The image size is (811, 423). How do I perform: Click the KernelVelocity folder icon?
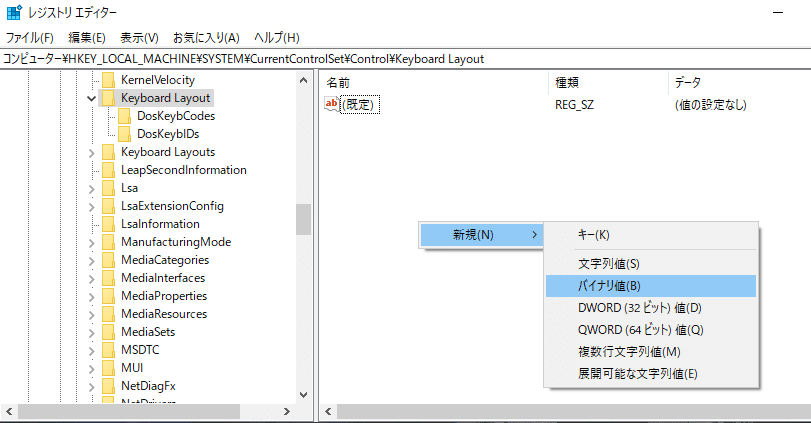108,80
